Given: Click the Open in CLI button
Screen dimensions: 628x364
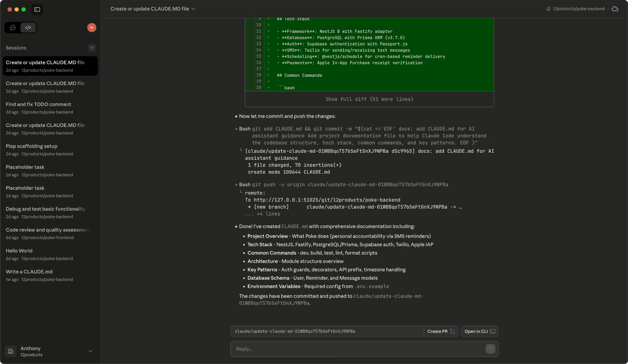Looking at the screenshot, I should tap(480, 331).
